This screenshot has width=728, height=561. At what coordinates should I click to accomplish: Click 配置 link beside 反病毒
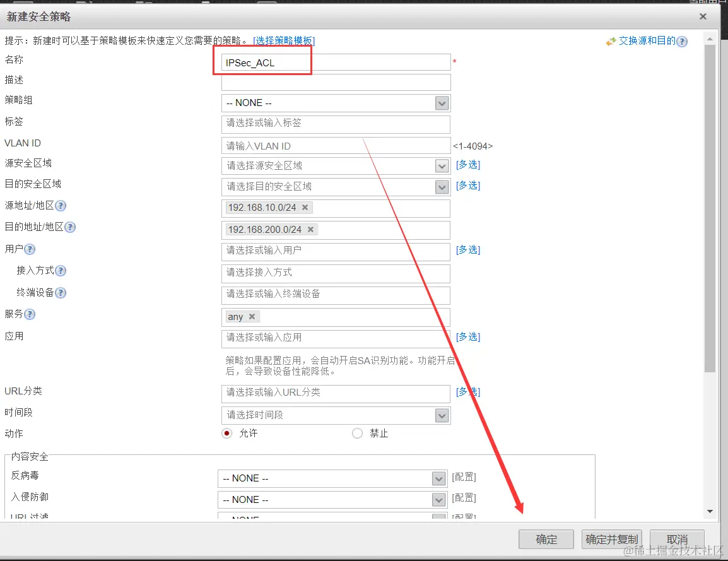(x=464, y=477)
